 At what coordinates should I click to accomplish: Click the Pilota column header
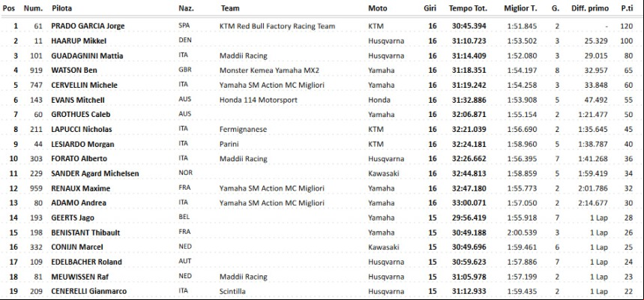pos(60,8)
